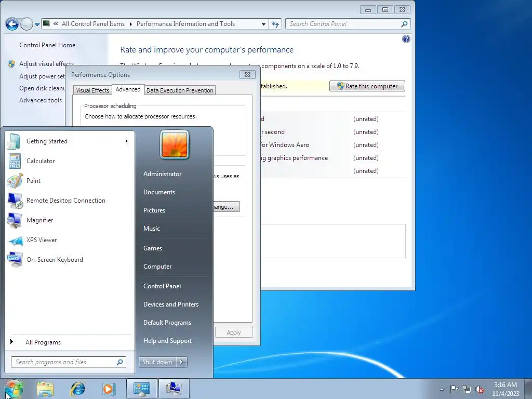Click the muted volume tray icon

[480, 390]
